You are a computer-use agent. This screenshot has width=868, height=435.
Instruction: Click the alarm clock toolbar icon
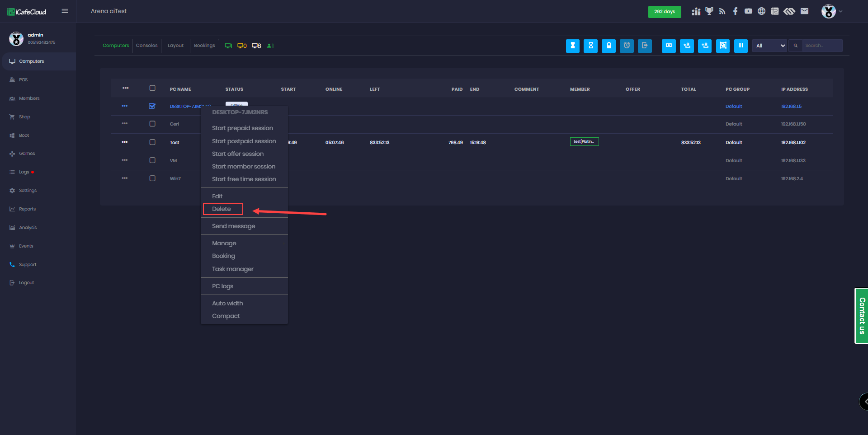tap(627, 46)
